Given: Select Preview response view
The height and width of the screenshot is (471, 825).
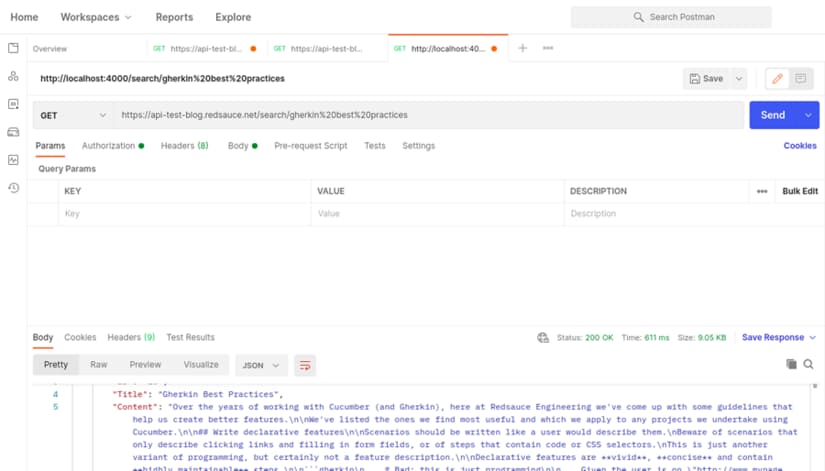Looking at the screenshot, I should (145, 365).
